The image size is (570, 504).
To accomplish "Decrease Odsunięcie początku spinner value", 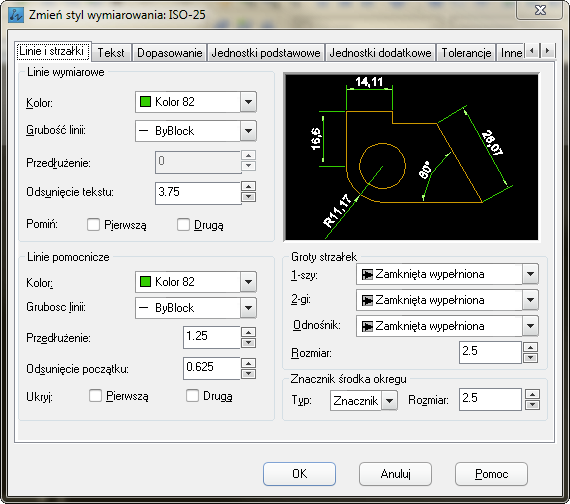I will [248, 374].
